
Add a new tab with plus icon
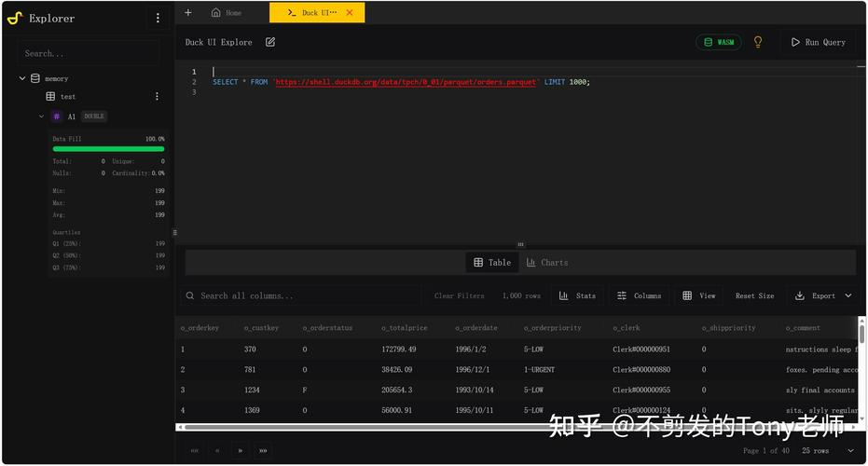(188, 12)
